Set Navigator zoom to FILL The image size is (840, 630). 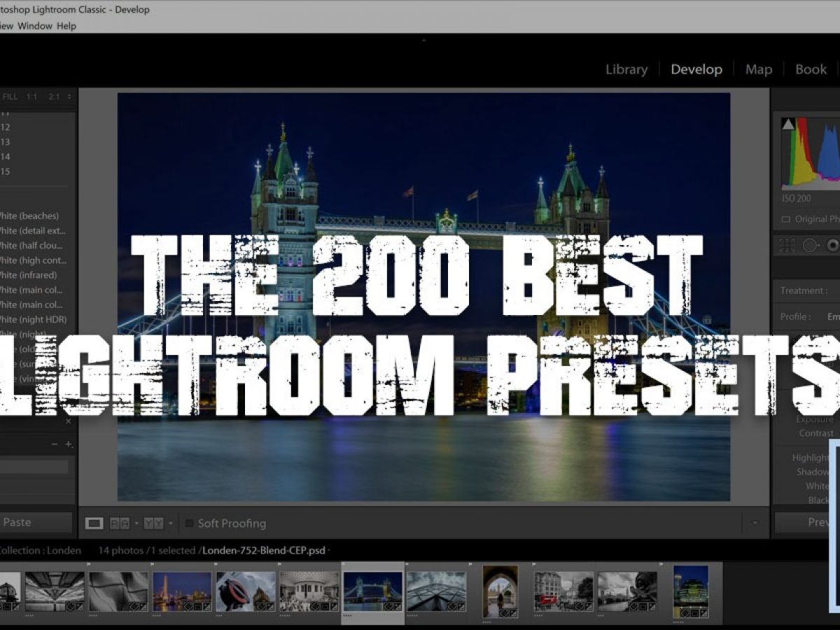10,97
